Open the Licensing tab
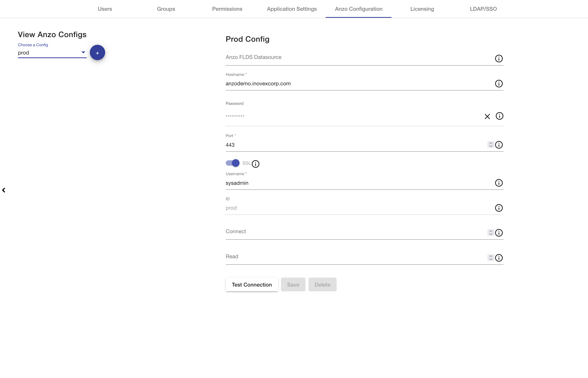Image resolution: width=588 pixels, height=378 pixels. (x=422, y=9)
